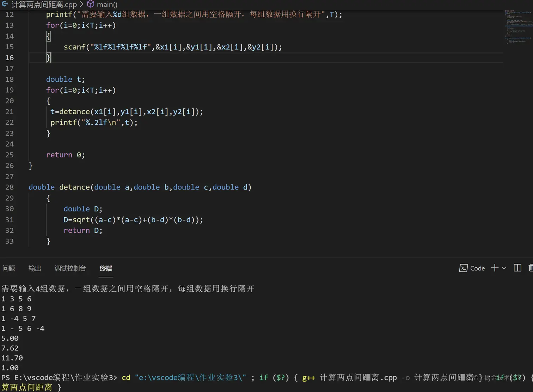This screenshot has height=392, width=533.
Task: Click the Code terminal label
Action: [x=477, y=268]
